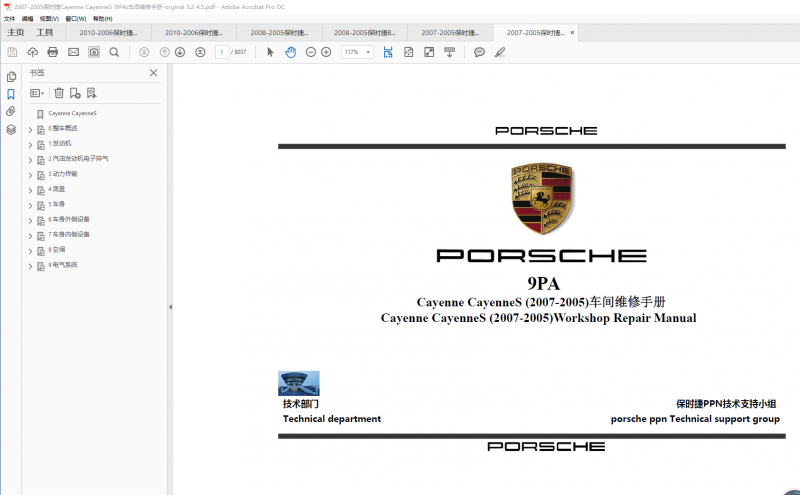Toggle the bookmarks panel icon

(11, 94)
